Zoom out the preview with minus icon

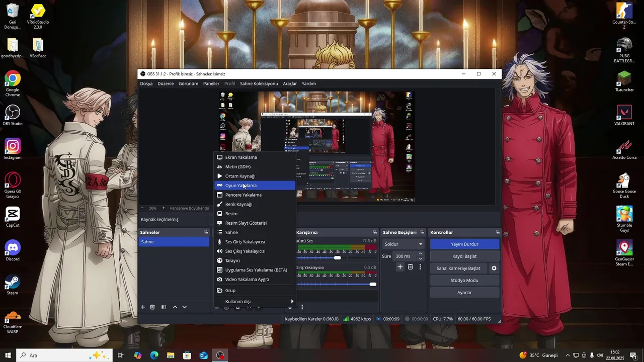click(142, 208)
